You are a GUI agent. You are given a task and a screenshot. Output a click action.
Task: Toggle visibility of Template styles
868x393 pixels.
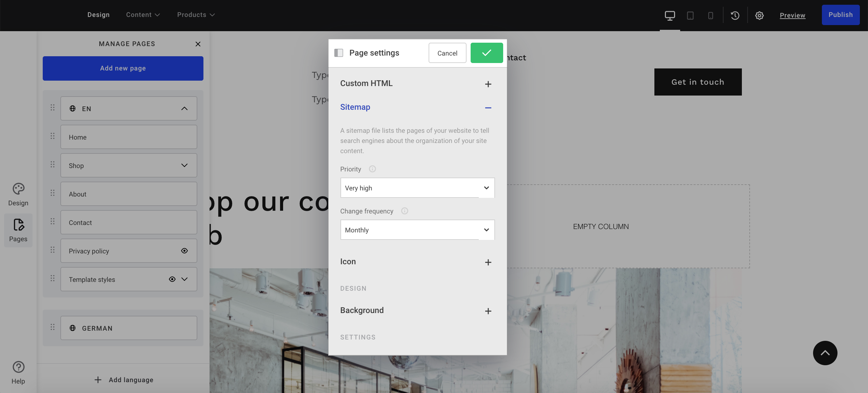(x=172, y=279)
